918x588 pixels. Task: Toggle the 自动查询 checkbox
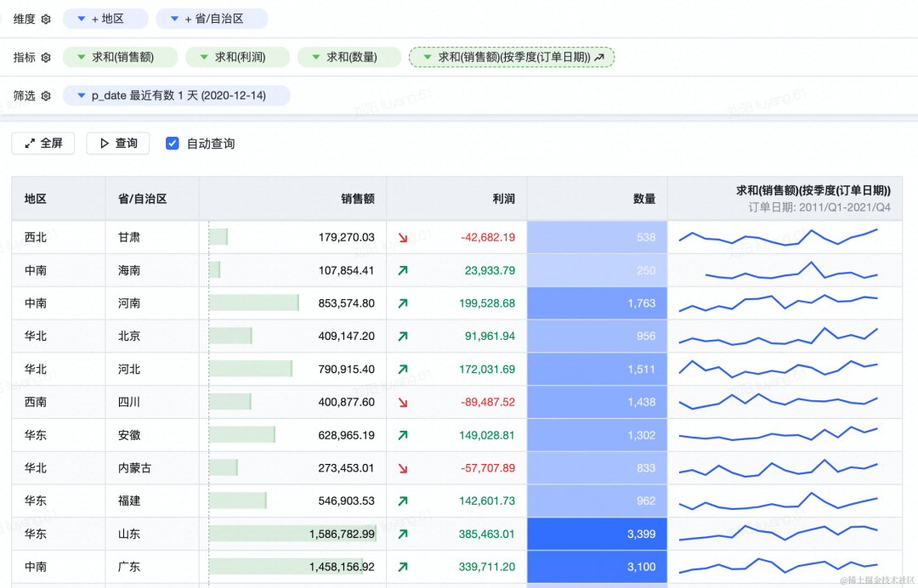pyautogui.click(x=173, y=144)
